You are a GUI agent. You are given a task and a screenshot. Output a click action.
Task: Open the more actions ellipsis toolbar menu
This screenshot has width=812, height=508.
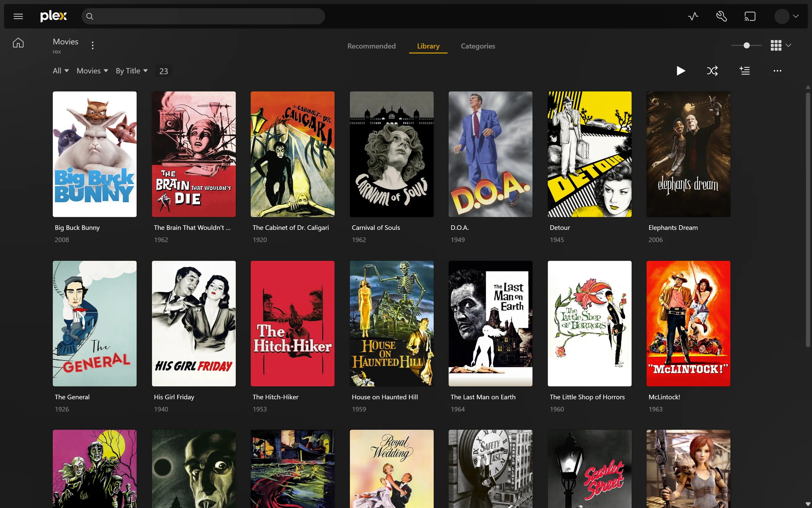(777, 71)
